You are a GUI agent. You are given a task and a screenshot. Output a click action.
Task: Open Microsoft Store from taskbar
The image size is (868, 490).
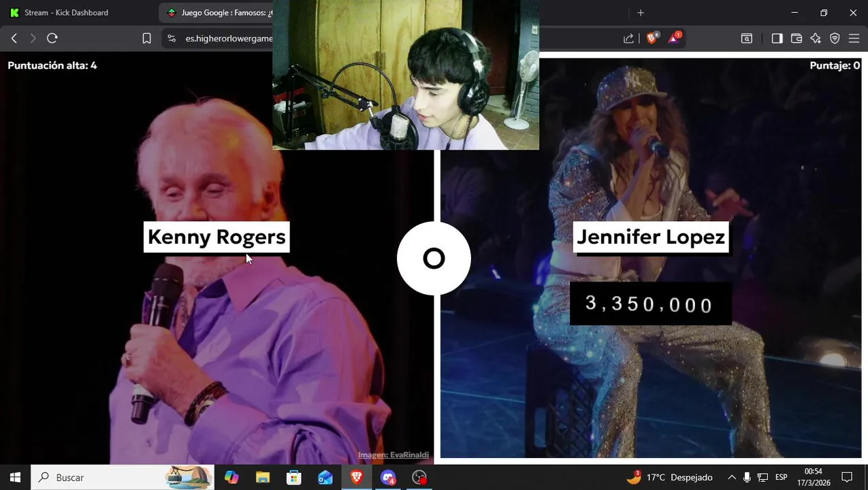point(294,477)
